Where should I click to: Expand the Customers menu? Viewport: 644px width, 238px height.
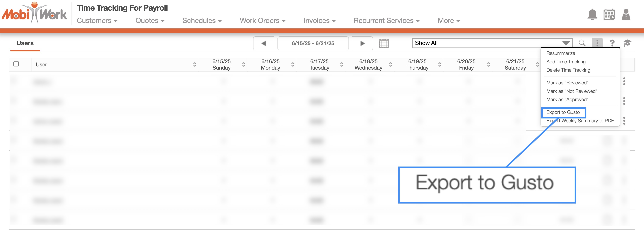97,20
